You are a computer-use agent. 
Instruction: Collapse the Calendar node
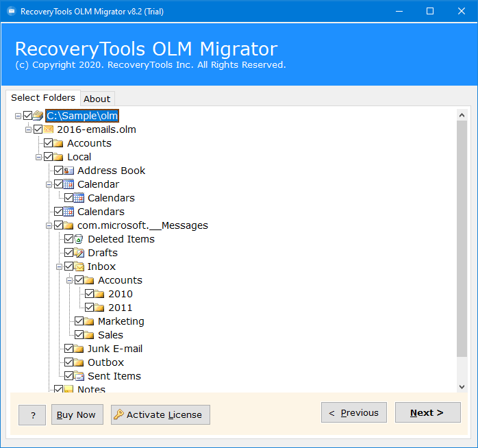(49, 184)
